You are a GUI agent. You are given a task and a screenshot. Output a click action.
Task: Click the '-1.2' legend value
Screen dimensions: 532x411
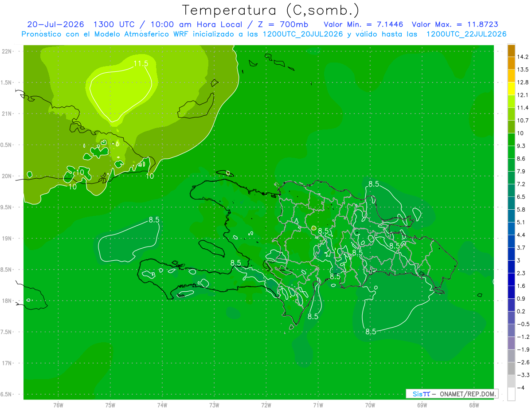point(523,337)
